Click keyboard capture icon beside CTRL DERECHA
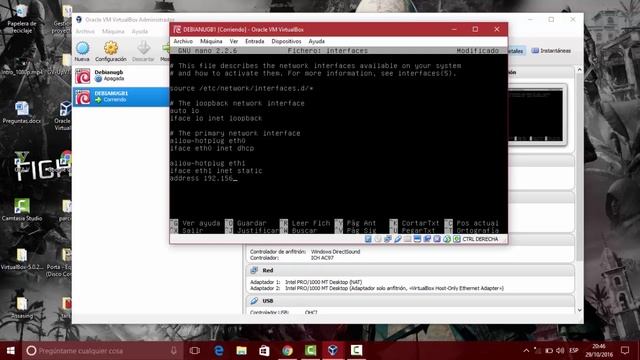This screenshot has width=640, height=360. [456, 239]
